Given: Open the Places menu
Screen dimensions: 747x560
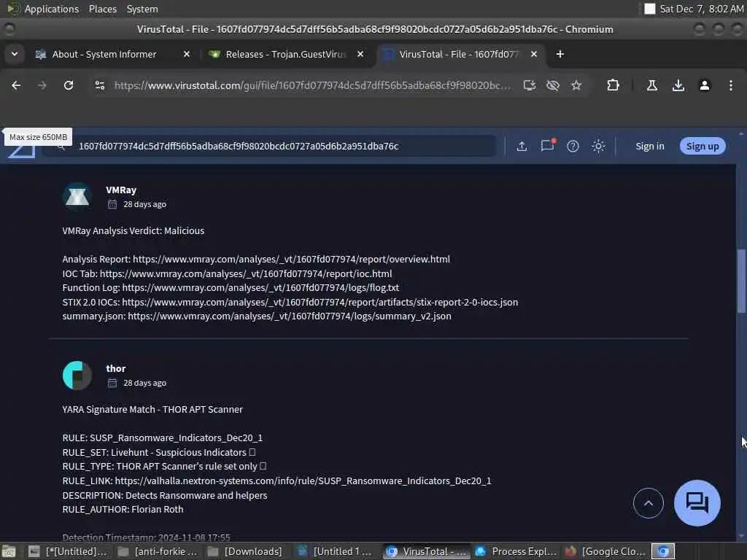Looking at the screenshot, I should (103, 9).
